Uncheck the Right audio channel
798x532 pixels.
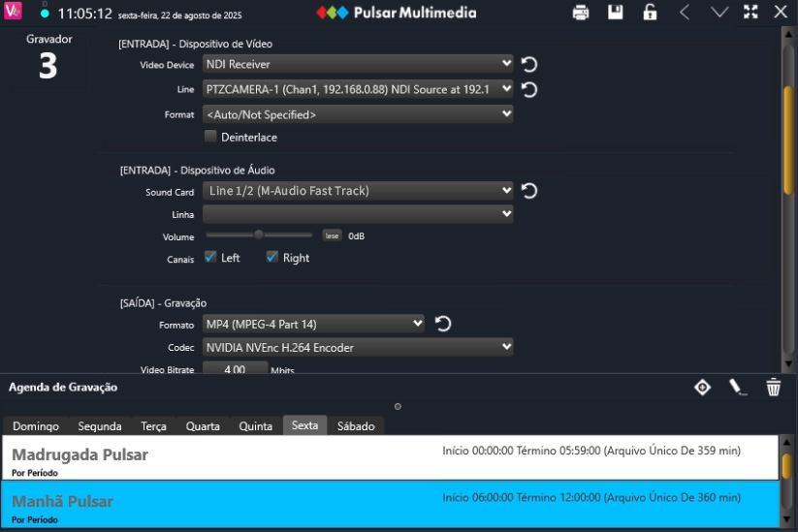(x=272, y=257)
